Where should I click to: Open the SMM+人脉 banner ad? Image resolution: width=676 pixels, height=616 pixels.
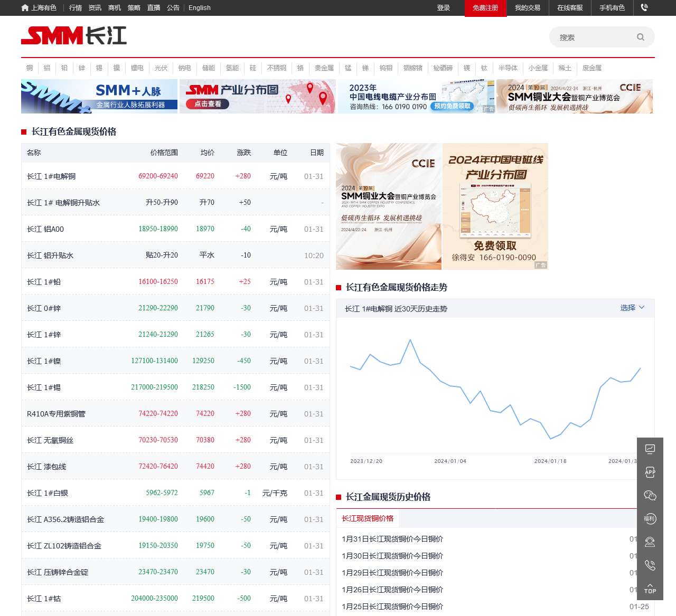99,97
